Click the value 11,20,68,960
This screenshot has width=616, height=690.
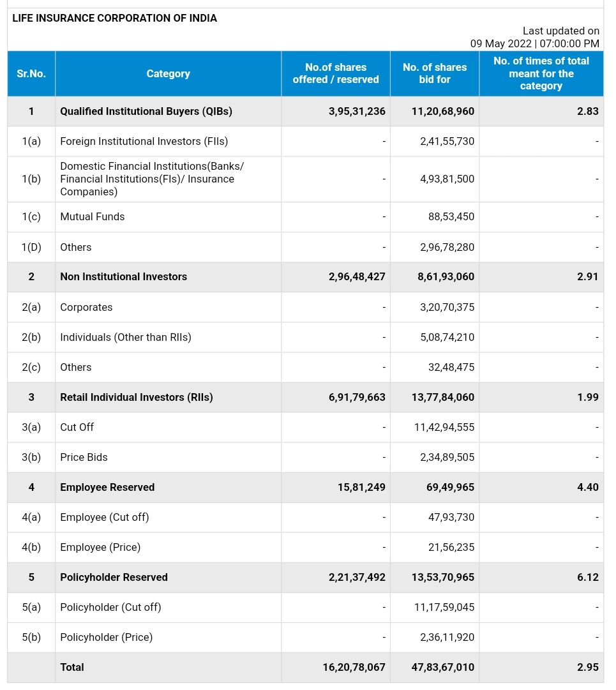point(442,111)
